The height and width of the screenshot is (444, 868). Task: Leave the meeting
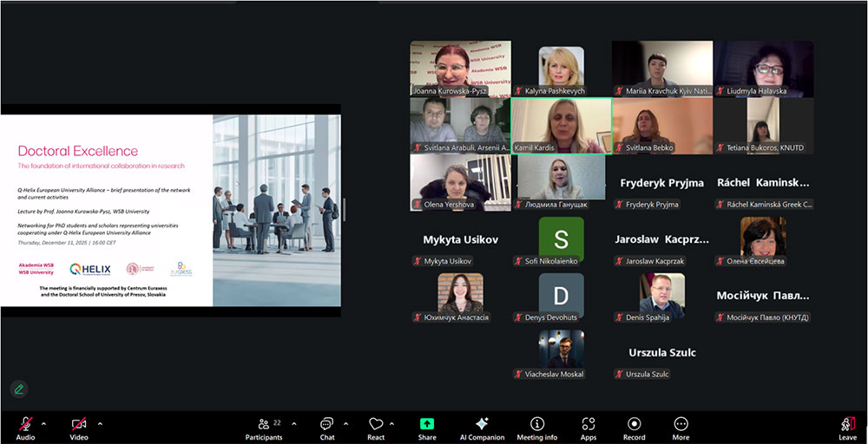847,426
